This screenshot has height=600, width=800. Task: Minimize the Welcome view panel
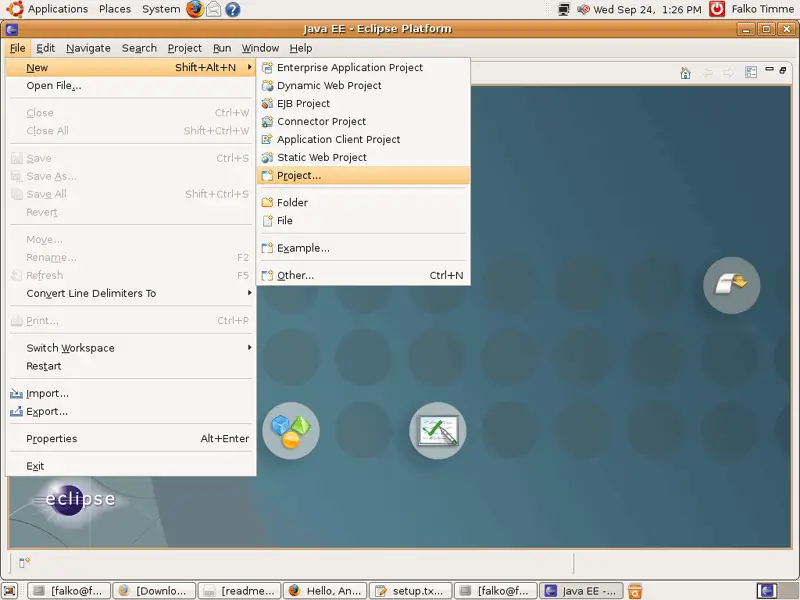pos(769,69)
